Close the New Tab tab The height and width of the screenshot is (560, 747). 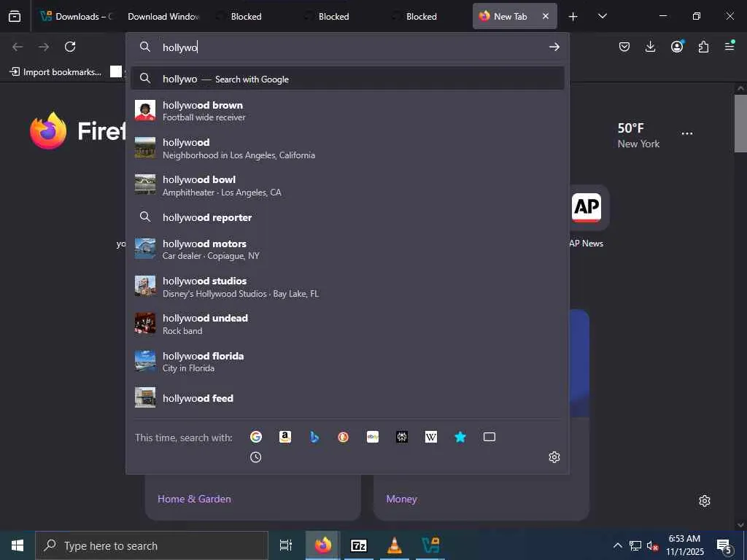coord(546,16)
